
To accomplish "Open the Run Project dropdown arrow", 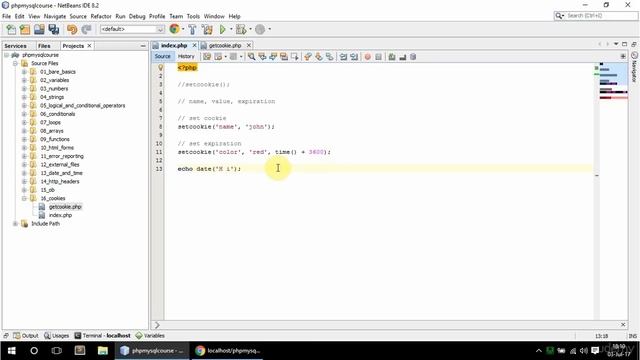I will (x=231, y=29).
